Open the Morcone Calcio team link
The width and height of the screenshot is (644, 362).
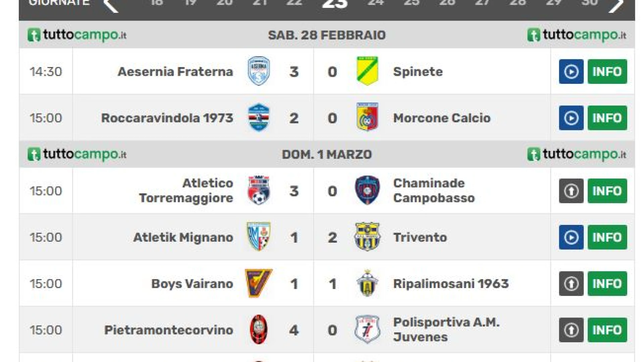(x=442, y=118)
